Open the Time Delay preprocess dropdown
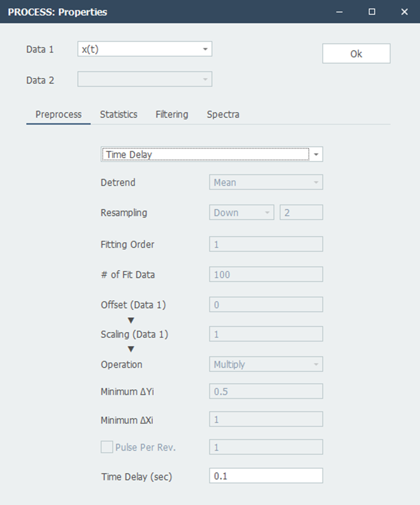Viewport: 420px width, 505px height. (211, 154)
